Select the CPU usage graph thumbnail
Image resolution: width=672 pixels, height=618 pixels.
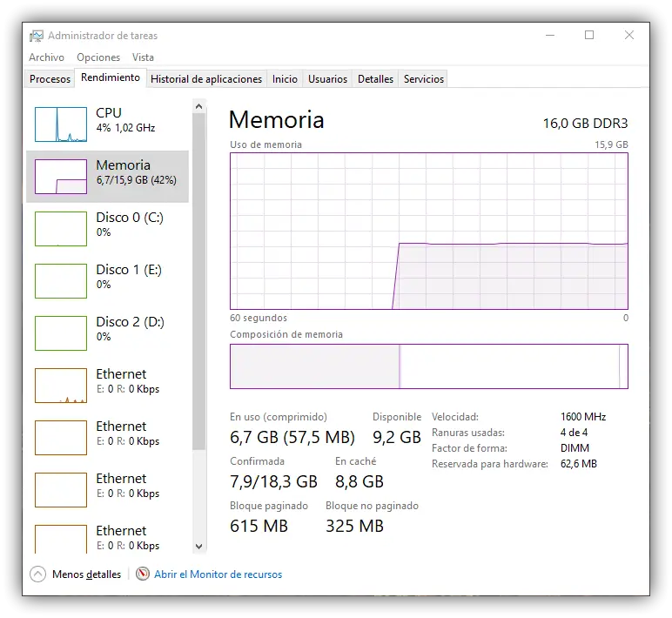61,124
